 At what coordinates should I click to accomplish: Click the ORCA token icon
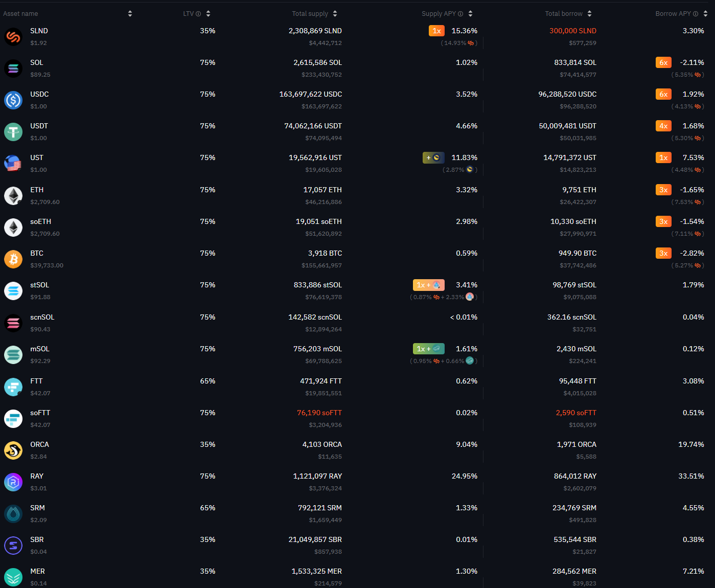13,450
